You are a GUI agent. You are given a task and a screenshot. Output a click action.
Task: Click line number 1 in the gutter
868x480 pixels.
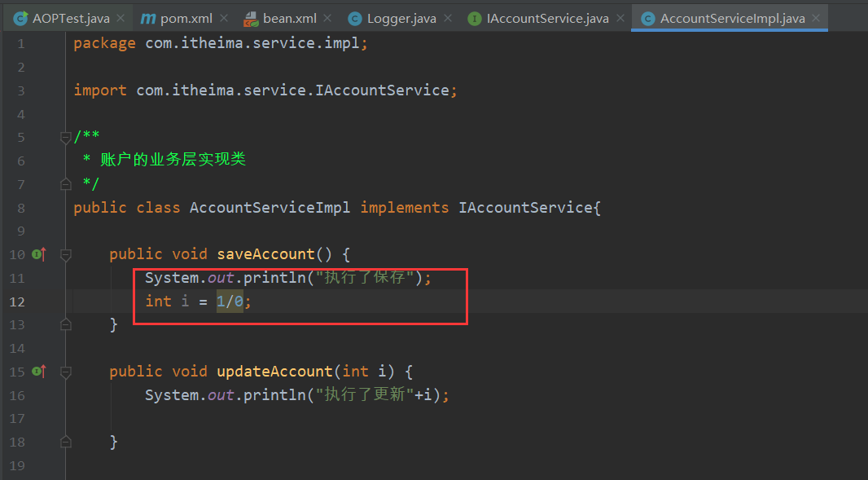(x=21, y=44)
